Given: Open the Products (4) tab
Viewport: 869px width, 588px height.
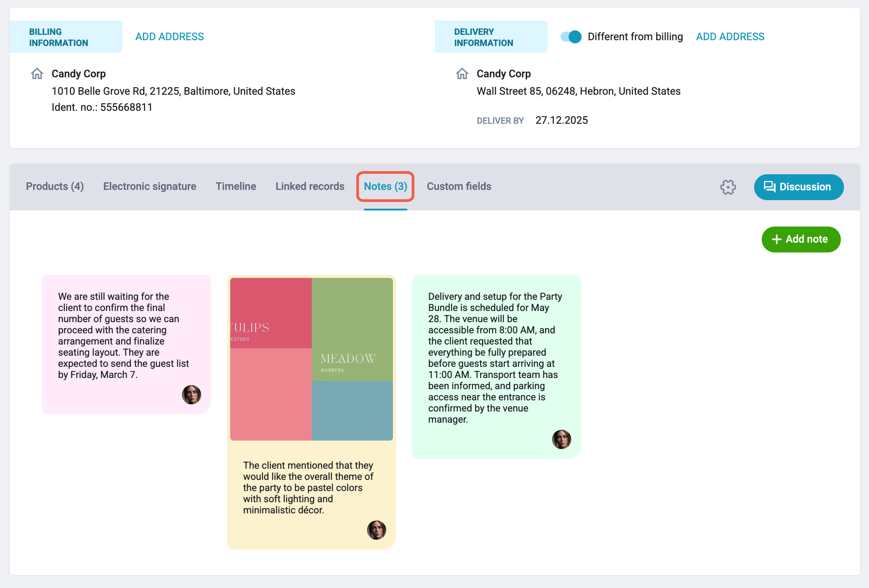Looking at the screenshot, I should pyautogui.click(x=55, y=186).
